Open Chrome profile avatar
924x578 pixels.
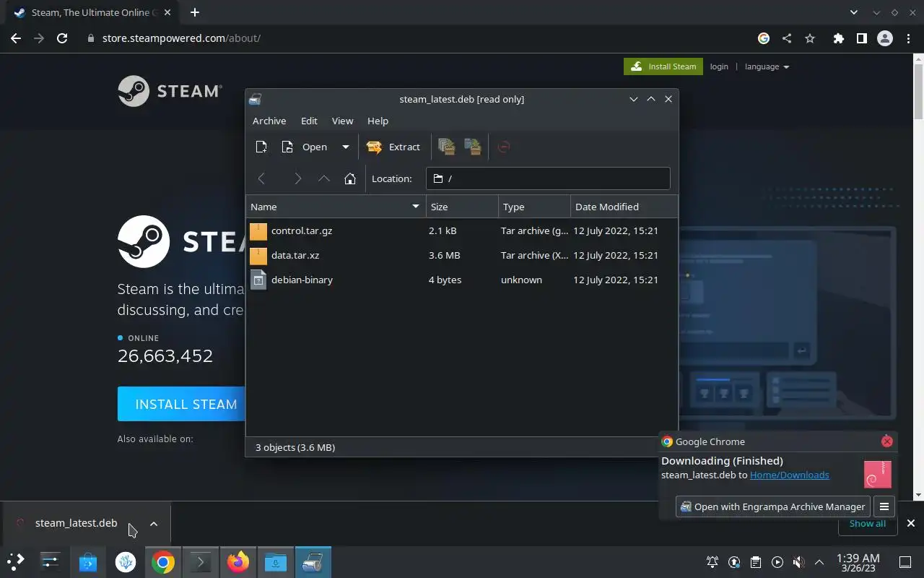pyautogui.click(x=885, y=38)
